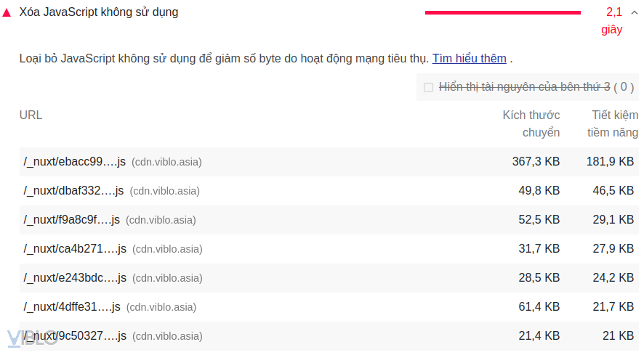Open the _nuxt/4dffe31 script URL
The width and height of the screenshot is (644, 355).
coord(72,307)
